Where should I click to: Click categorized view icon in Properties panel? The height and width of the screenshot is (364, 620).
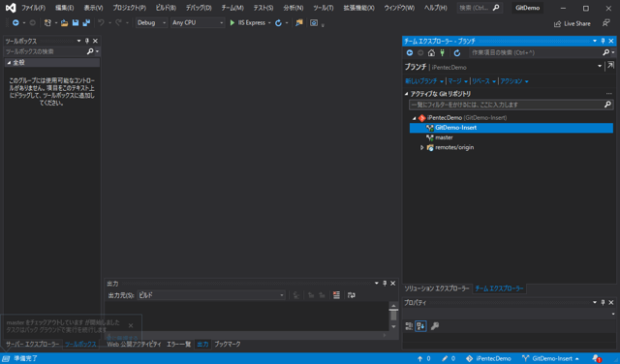point(409,326)
